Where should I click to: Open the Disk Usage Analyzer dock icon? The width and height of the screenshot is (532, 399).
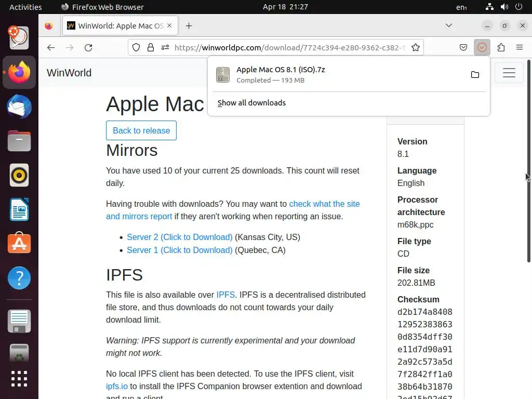point(19,37)
